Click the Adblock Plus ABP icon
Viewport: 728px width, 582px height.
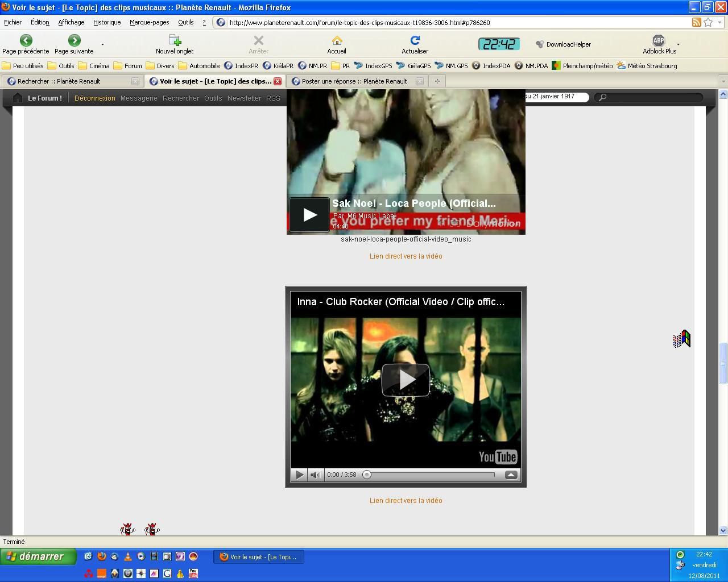click(x=658, y=40)
